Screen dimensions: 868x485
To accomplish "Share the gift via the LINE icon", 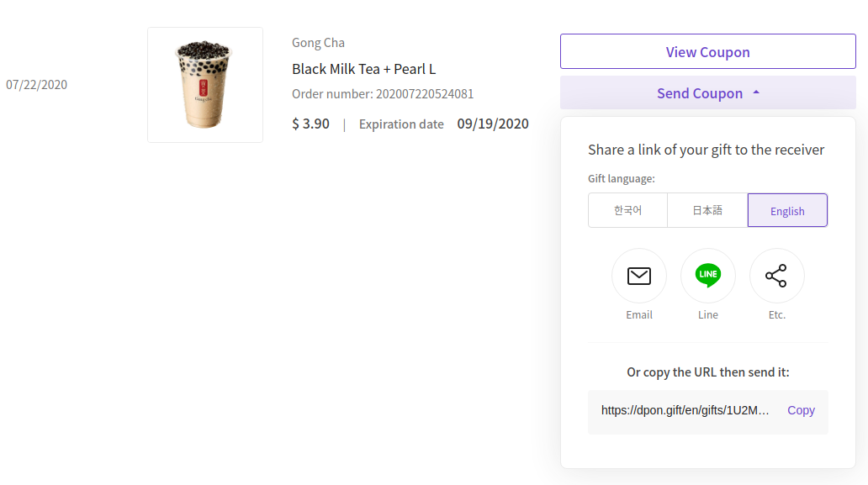I will click(708, 276).
